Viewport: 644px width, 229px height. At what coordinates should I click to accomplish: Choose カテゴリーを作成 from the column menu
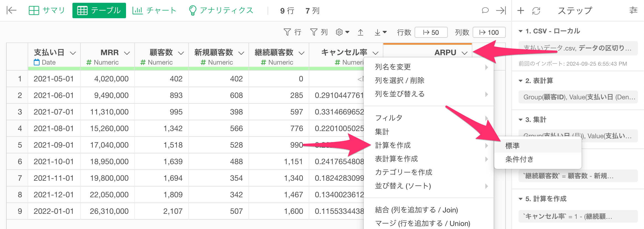pos(429,172)
